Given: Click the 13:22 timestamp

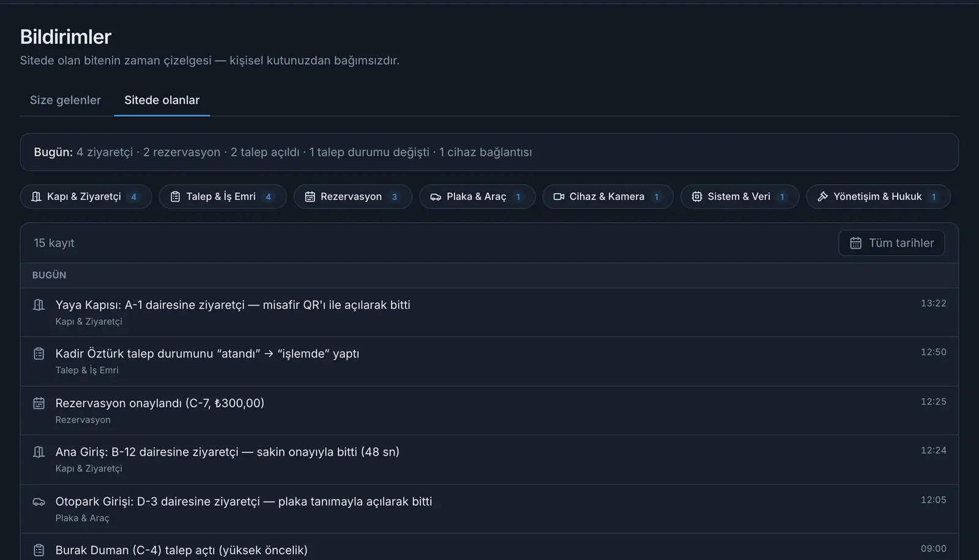Looking at the screenshot, I should coord(933,303).
